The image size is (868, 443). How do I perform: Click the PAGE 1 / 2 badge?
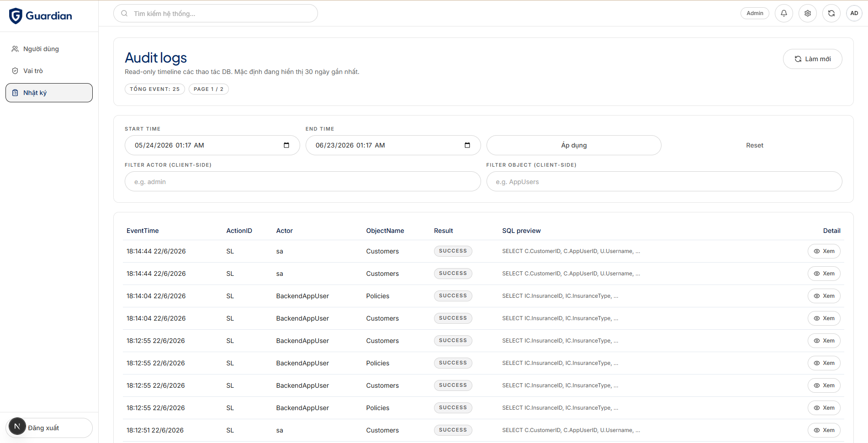click(209, 89)
